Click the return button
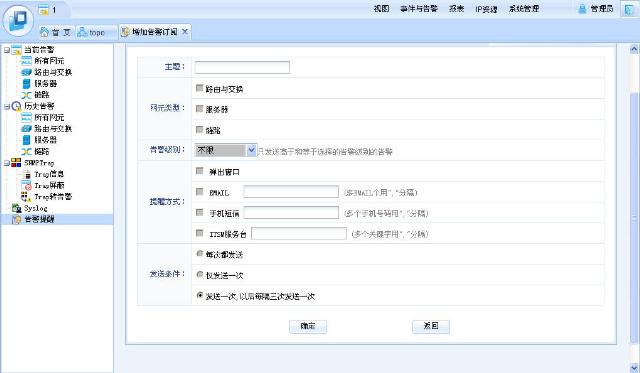The height and width of the screenshot is (373, 640). click(x=431, y=326)
